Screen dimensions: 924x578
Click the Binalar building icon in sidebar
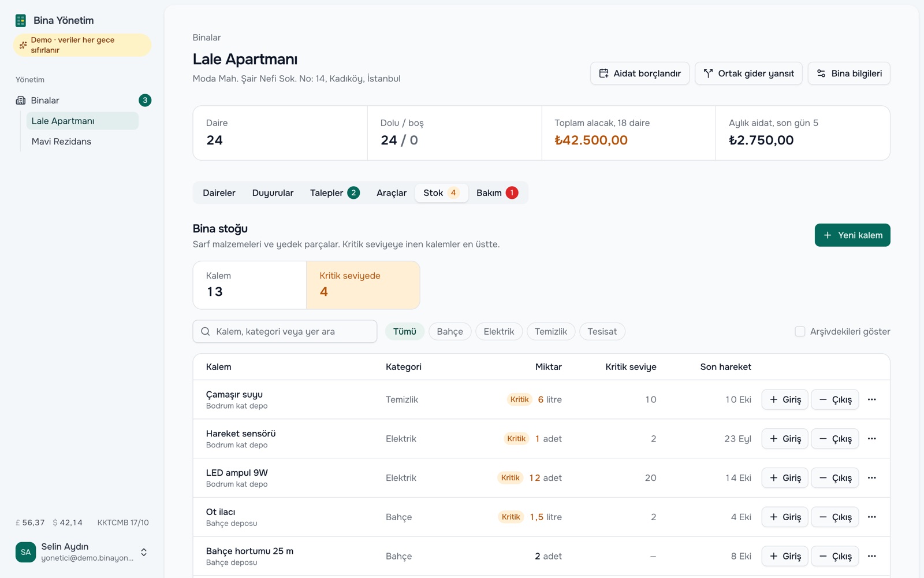21,101
